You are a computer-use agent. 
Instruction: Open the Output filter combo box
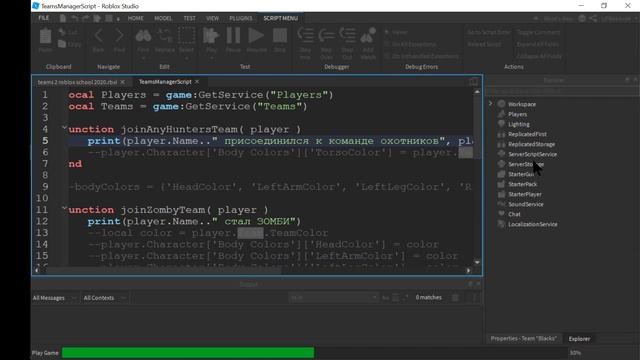pyautogui.click(x=333, y=298)
